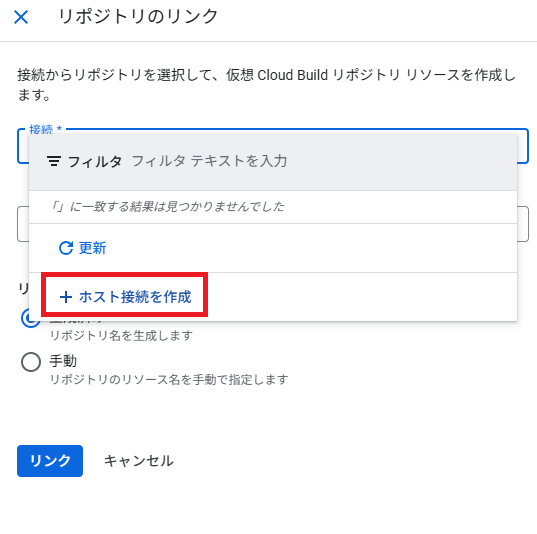Click the リポジトリ名を生成します description text
This screenshot has width=537, height=534.
pyautogui.click(x=121, y=336)
